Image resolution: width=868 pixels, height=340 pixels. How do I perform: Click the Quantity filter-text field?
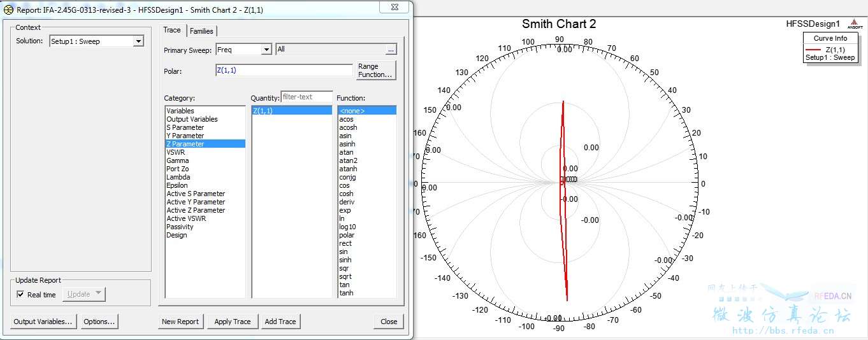[307, 97]
